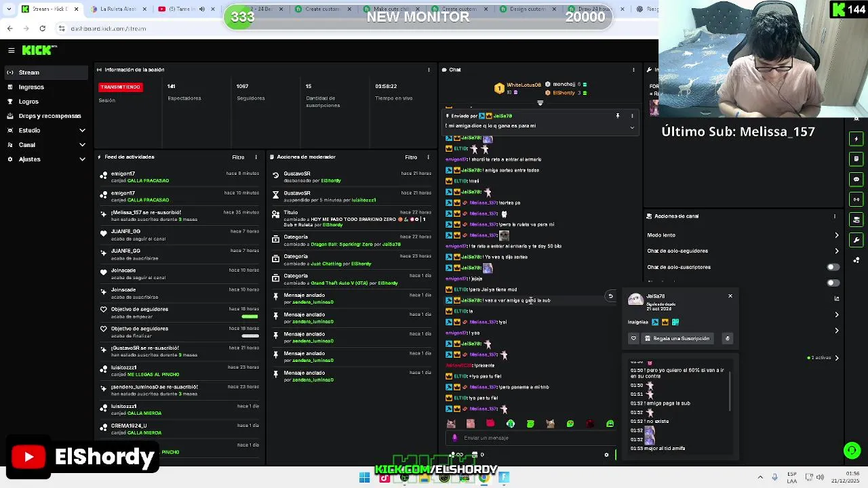Open the printer-like icon in right rail

tap(856, 220)
